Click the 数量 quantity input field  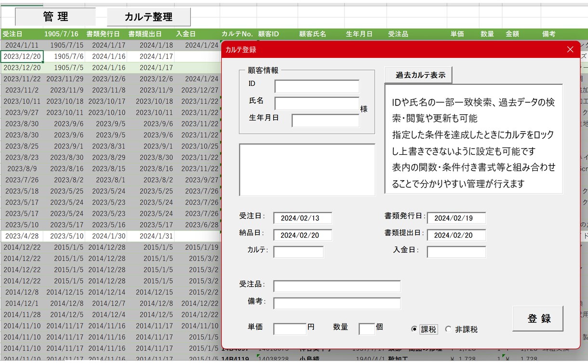pyautogui.click(x=367, y=329)
